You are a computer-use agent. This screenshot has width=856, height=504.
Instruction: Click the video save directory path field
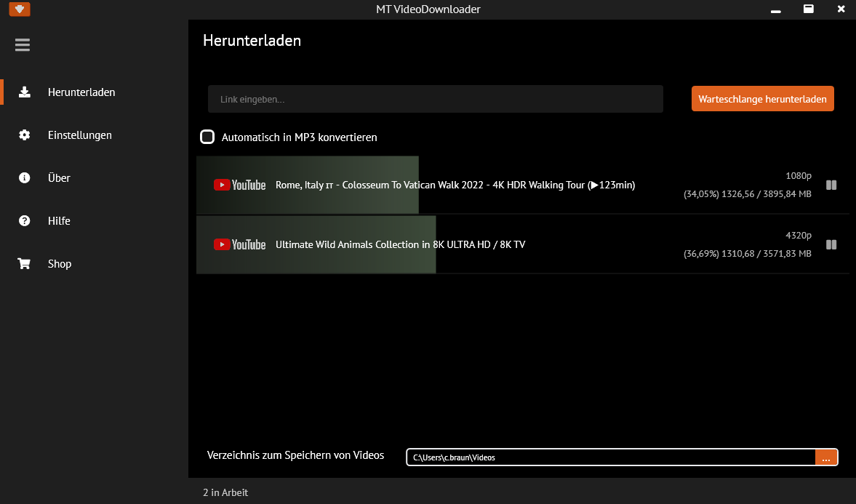609,457
